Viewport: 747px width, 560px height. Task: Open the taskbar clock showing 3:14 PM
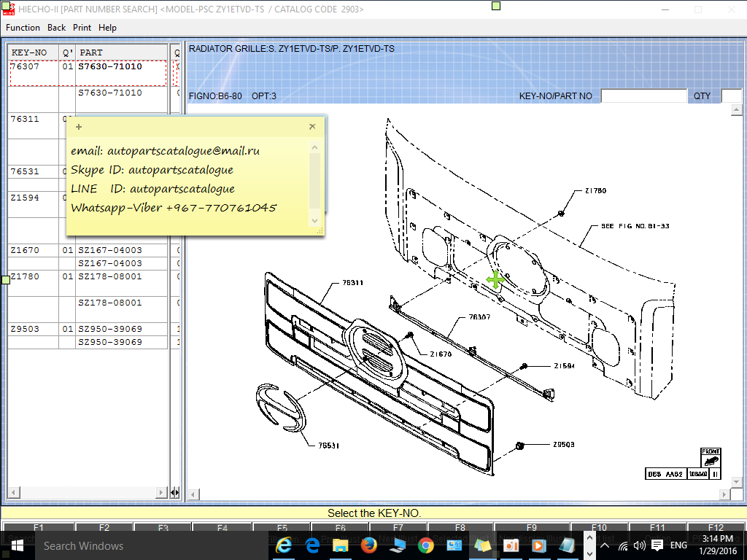718,545
